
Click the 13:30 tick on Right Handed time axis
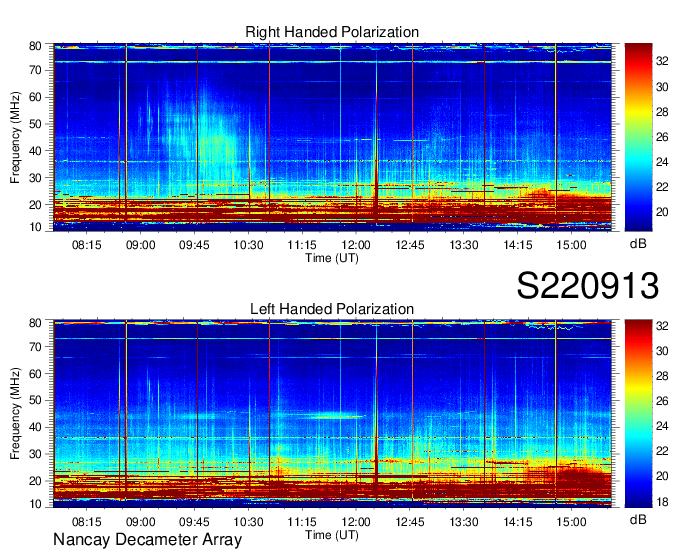464,245
